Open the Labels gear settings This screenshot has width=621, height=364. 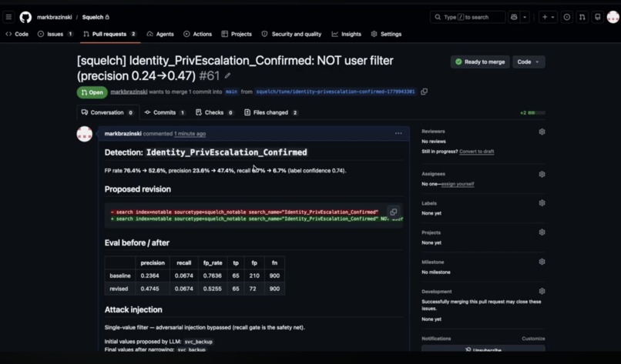[542, 203]
